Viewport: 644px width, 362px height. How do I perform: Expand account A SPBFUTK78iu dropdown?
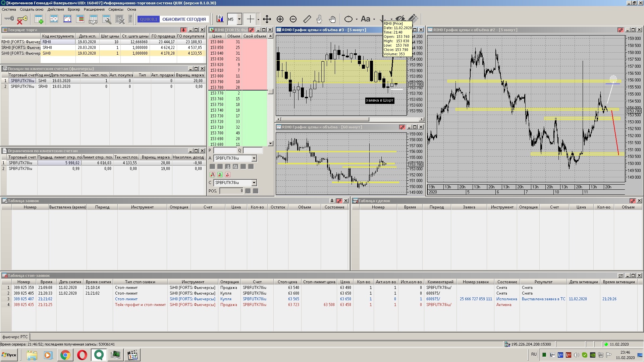pyautogui.click(x=254, y=158)
